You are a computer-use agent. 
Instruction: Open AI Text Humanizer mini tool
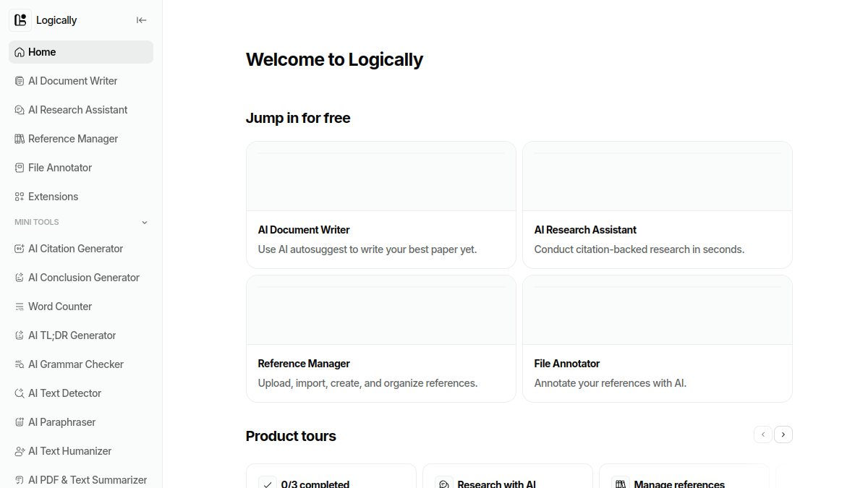[81, 451]
